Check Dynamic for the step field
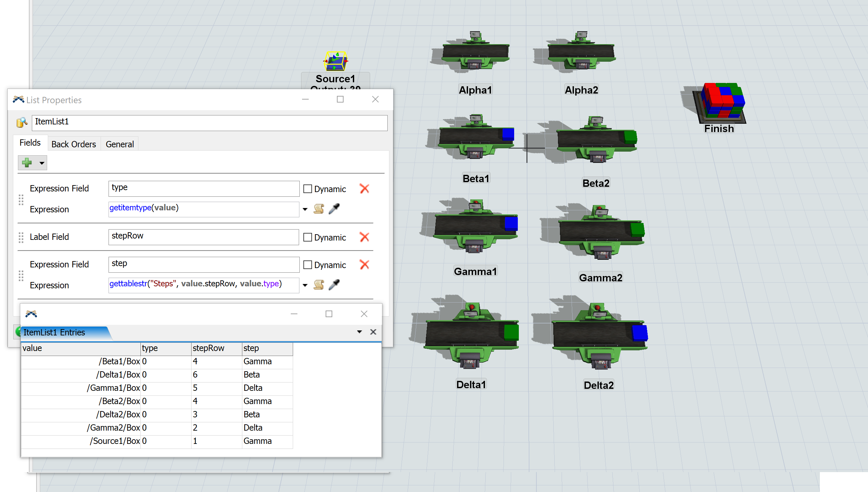Screen dimensions: 868x492 point(307,265)
